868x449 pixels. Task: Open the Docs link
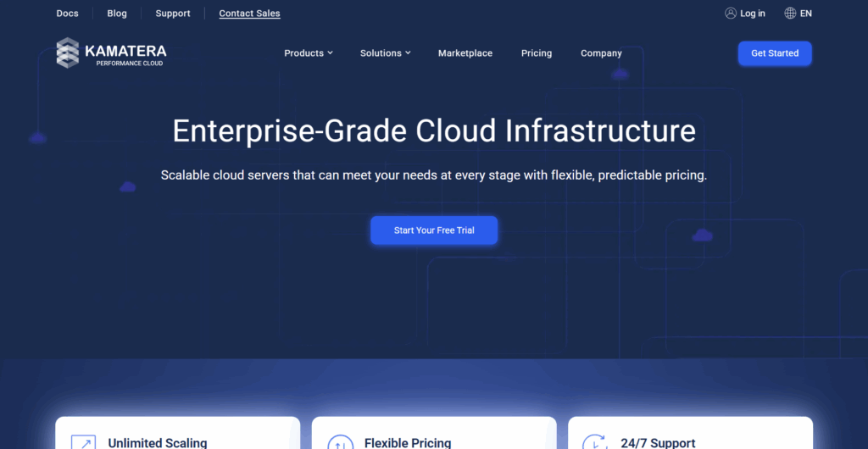pos(68,14)
